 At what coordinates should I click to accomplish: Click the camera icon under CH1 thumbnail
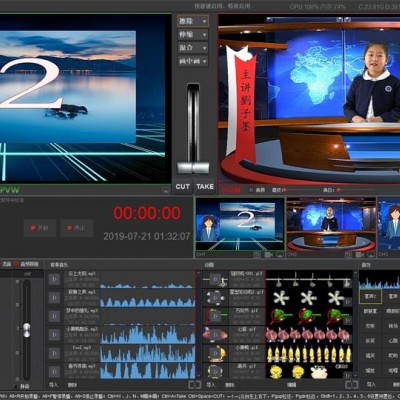coord(257,255)
